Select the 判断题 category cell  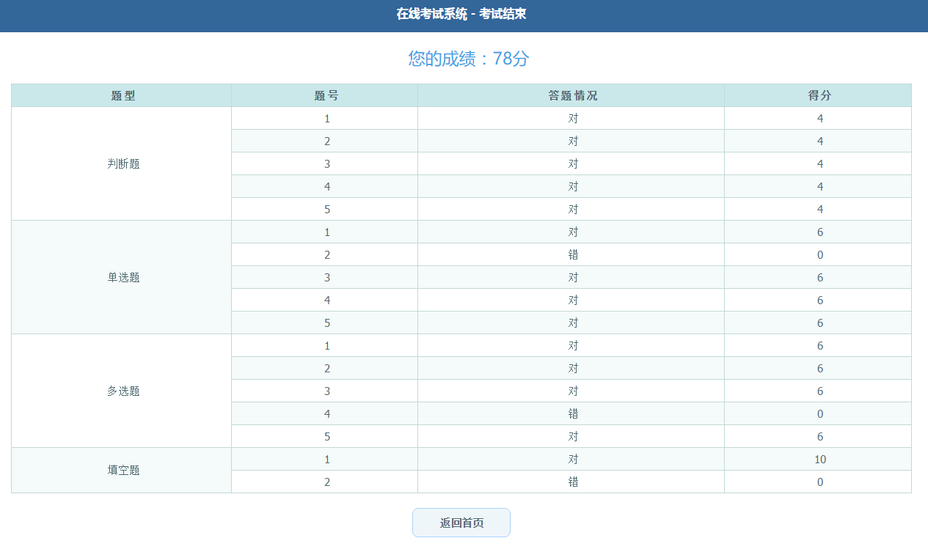[x=123, y=163]
